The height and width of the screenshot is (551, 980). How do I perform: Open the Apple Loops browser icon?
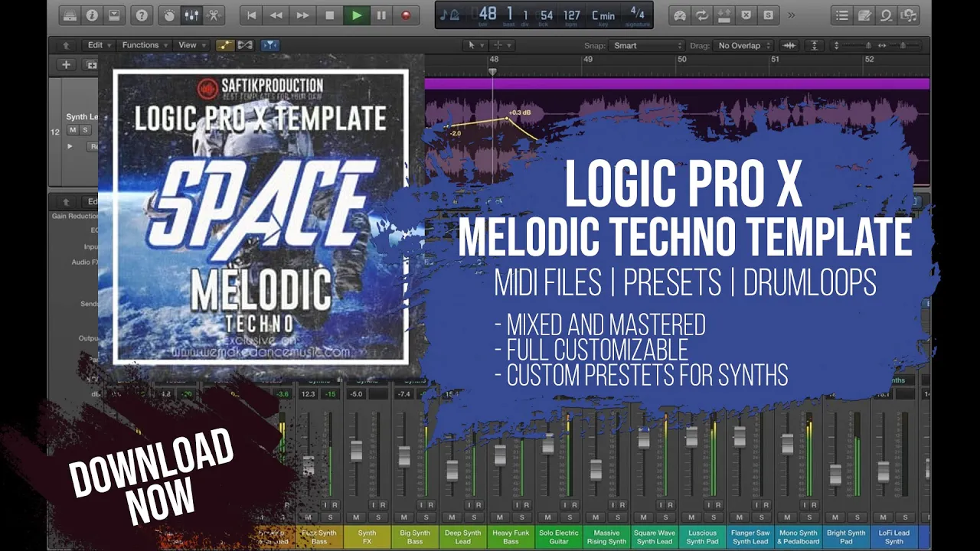click(887, 15)
